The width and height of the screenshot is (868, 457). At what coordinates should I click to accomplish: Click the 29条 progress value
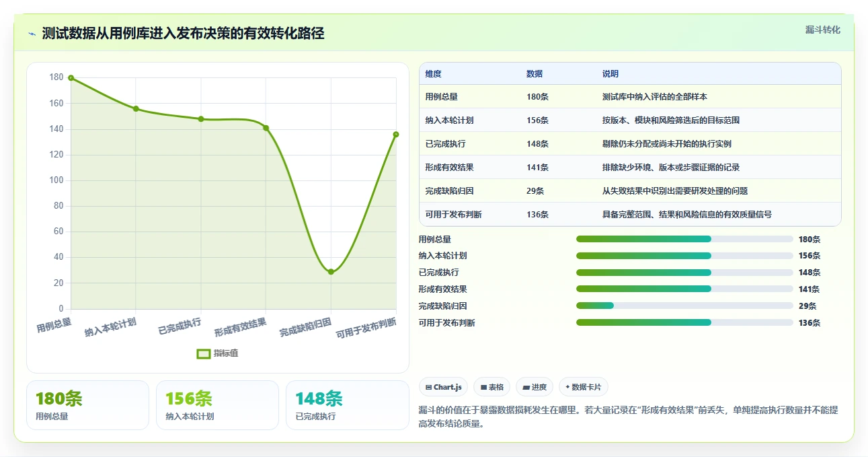pyautogui.click(x=807, y=306)
